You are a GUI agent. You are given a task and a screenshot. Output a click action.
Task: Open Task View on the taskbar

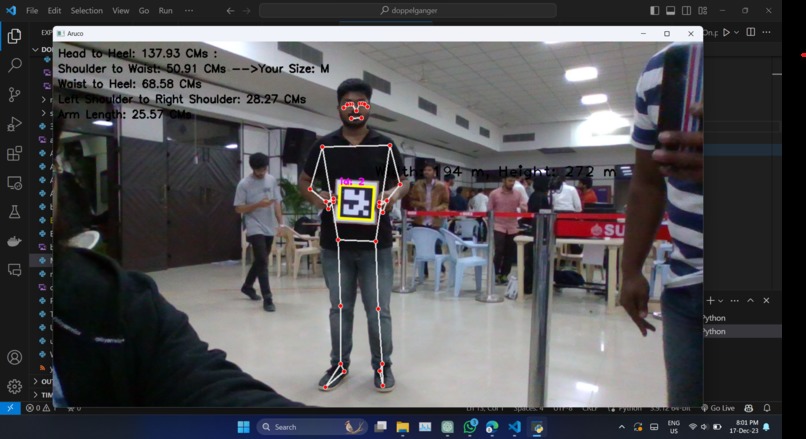380,427
